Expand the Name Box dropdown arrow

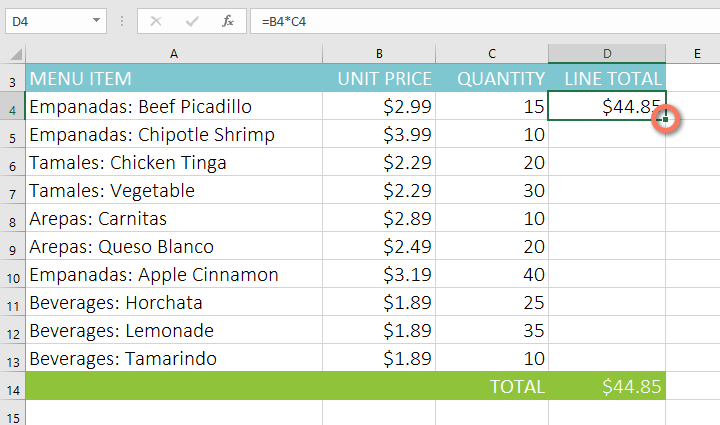(x=96, y=20)
